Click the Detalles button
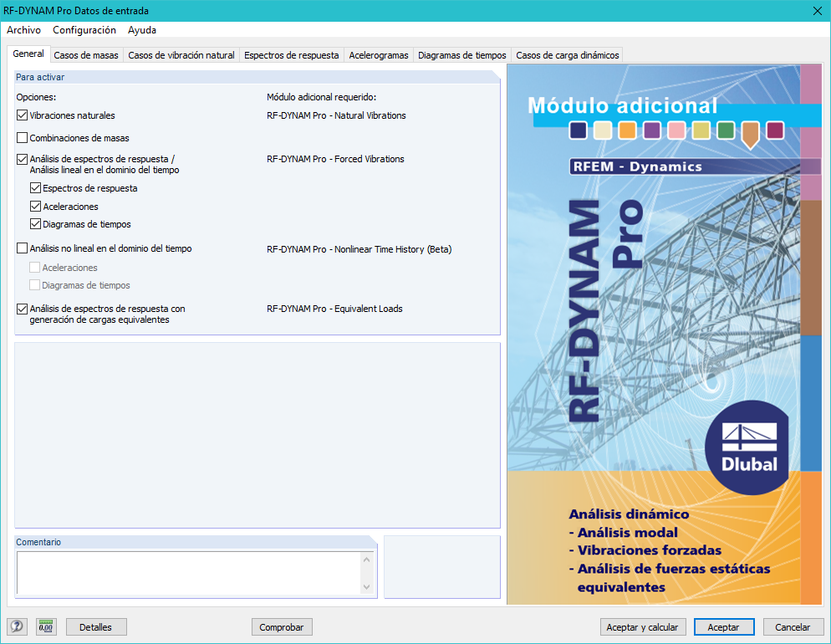 point(96,627)
